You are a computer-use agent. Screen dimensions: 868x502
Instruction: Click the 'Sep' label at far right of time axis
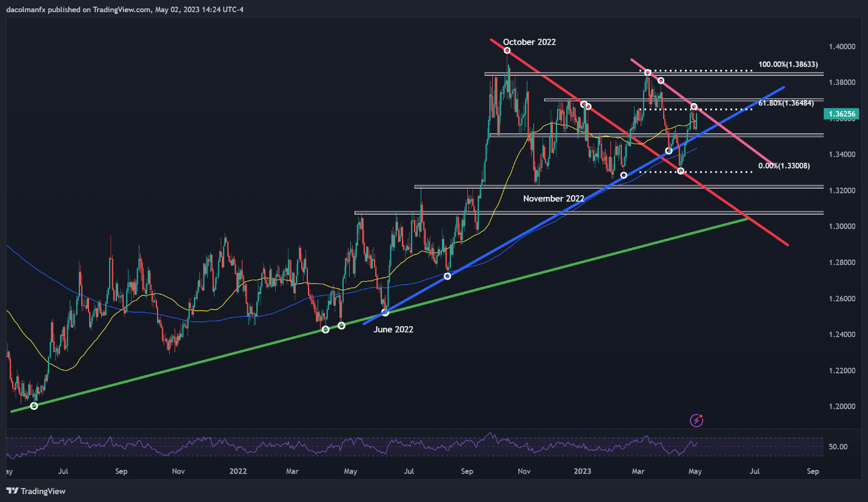(813, 471)
